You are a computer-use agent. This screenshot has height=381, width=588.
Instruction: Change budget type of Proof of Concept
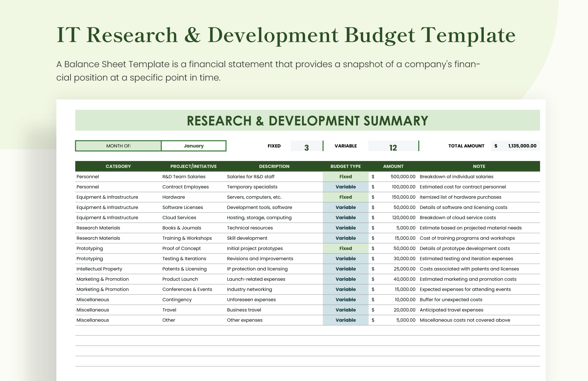[345, 249]
